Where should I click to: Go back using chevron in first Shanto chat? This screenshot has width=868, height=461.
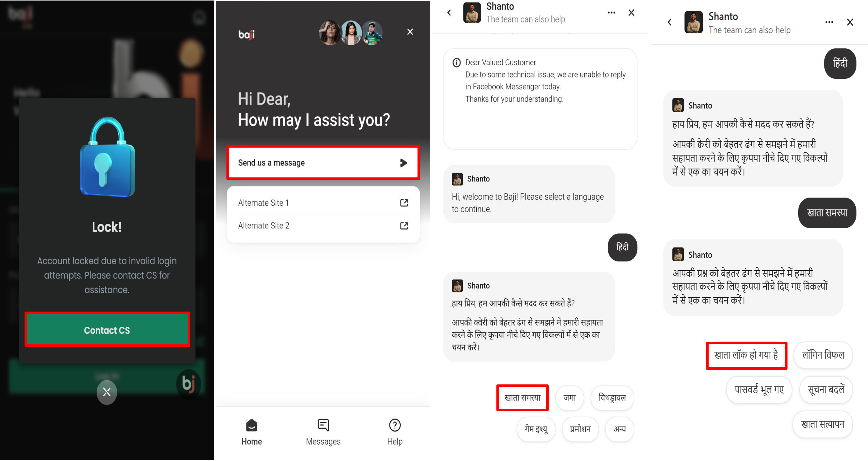[x=449, y=13]
